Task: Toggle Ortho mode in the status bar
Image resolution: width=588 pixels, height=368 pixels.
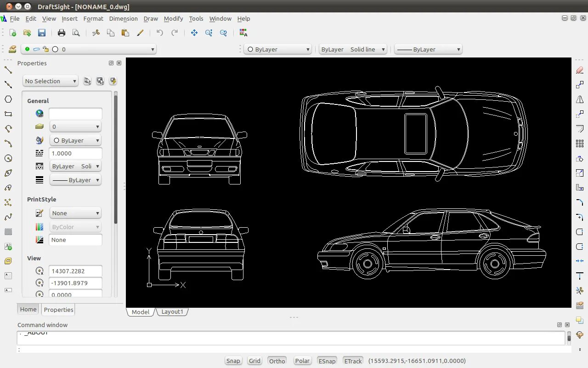Action: (x=277, y=361)
